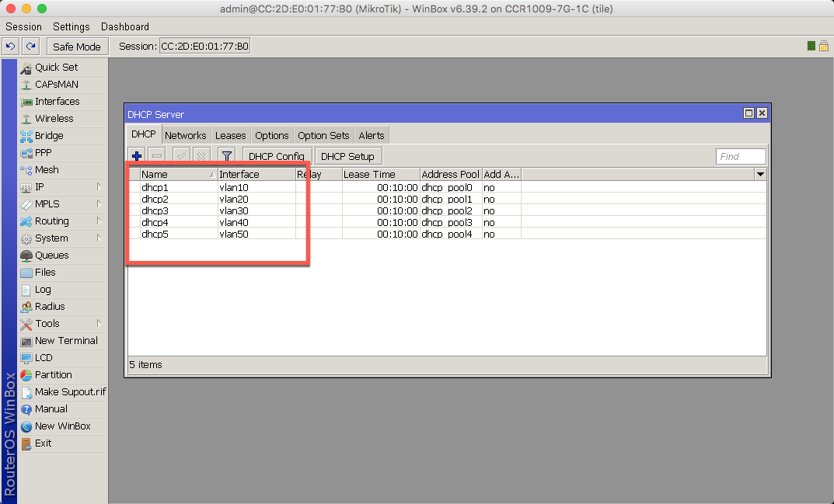Image resolution: width=834 pixels, height=504 pixels.
Task: Click the Session address field
Action: pyautogui.click(x=204, y=47)
